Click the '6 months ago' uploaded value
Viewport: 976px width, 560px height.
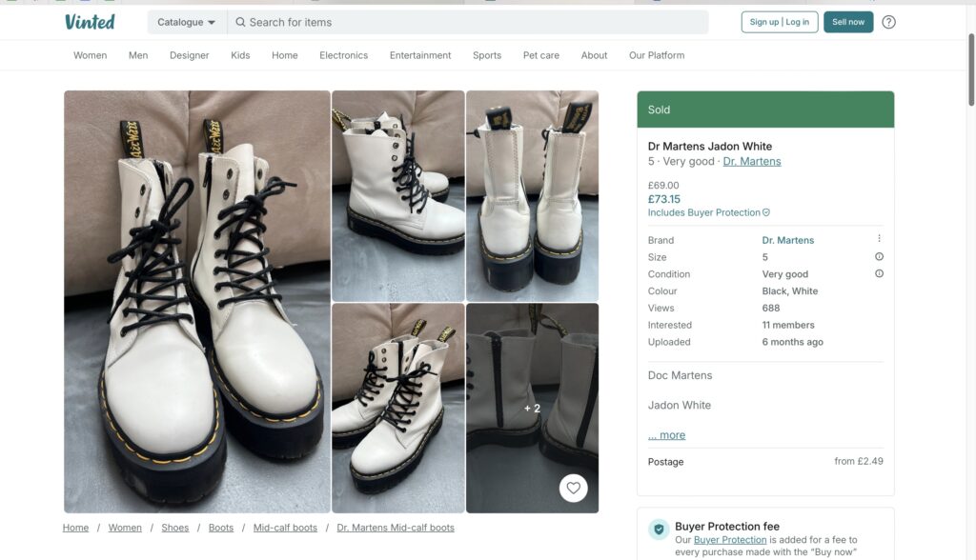792,342
